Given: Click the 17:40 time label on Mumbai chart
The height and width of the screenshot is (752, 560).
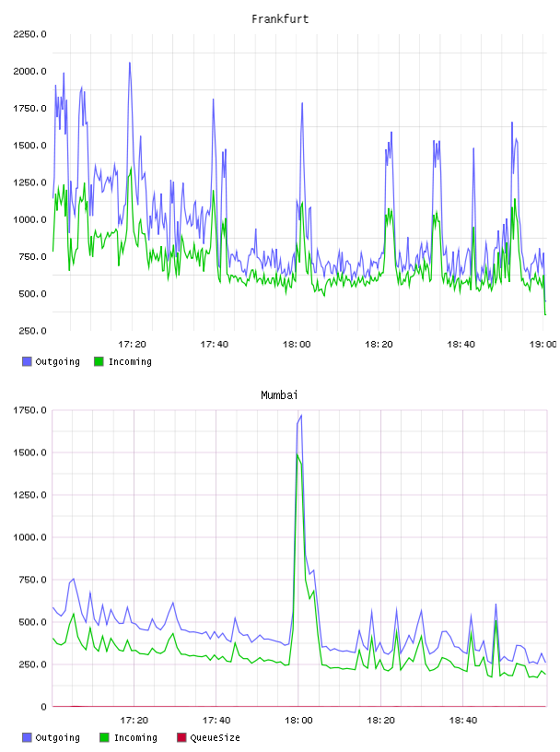Looking at the screenshot, I should (x=216, y=721).
